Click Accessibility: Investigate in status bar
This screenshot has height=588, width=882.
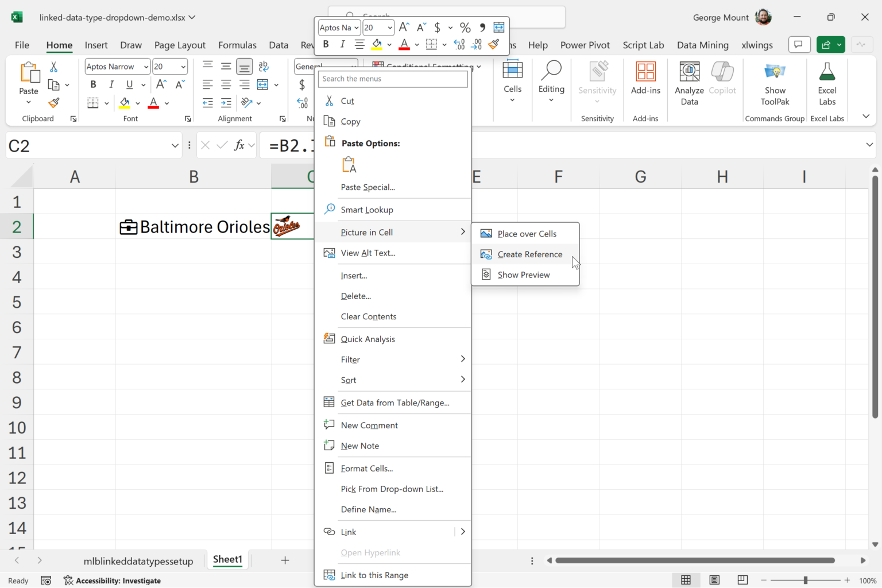tap(113, 581)
